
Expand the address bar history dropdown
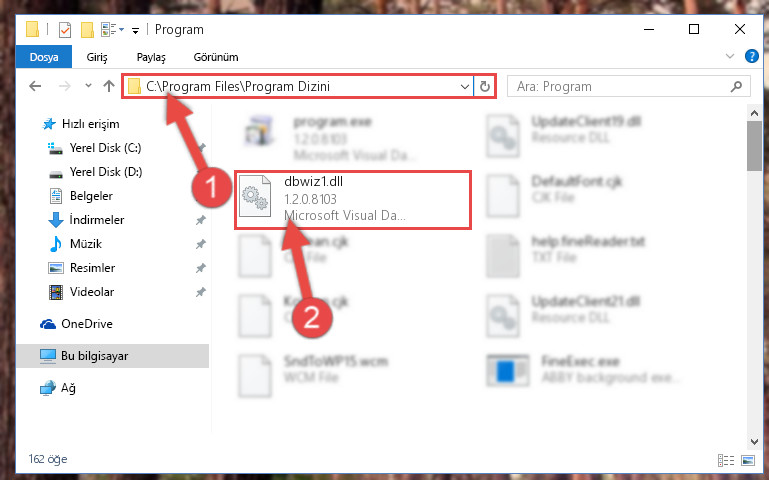tap(464, 87)
